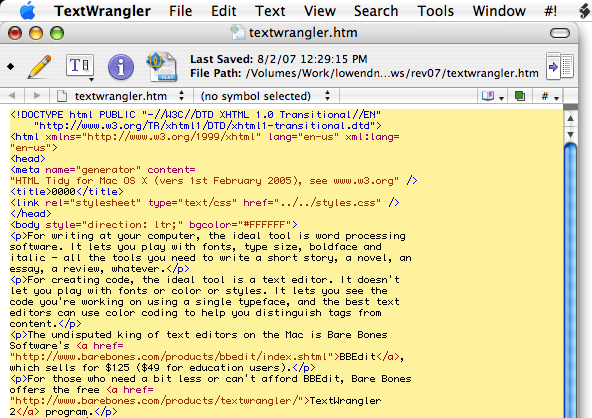The height and width of the screenshot is (418, 592).
Task: Open the TextWrangler application menu
Action: [x=102, y=11]
